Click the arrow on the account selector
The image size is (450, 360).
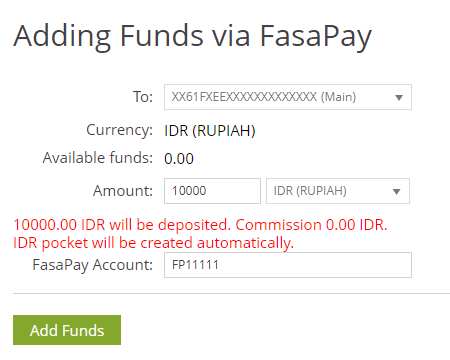[x=399, y=98]
